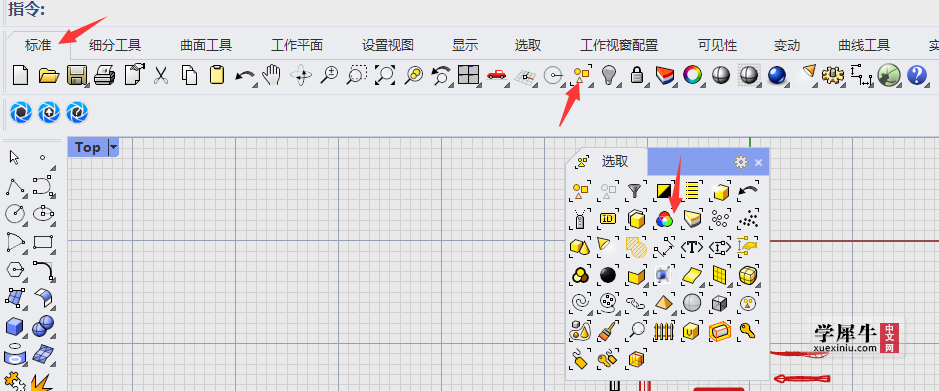Screen dimensions: 939x391
Task: Click the Select Text icon in 选取 panel
Action: (x=692, y=247)
